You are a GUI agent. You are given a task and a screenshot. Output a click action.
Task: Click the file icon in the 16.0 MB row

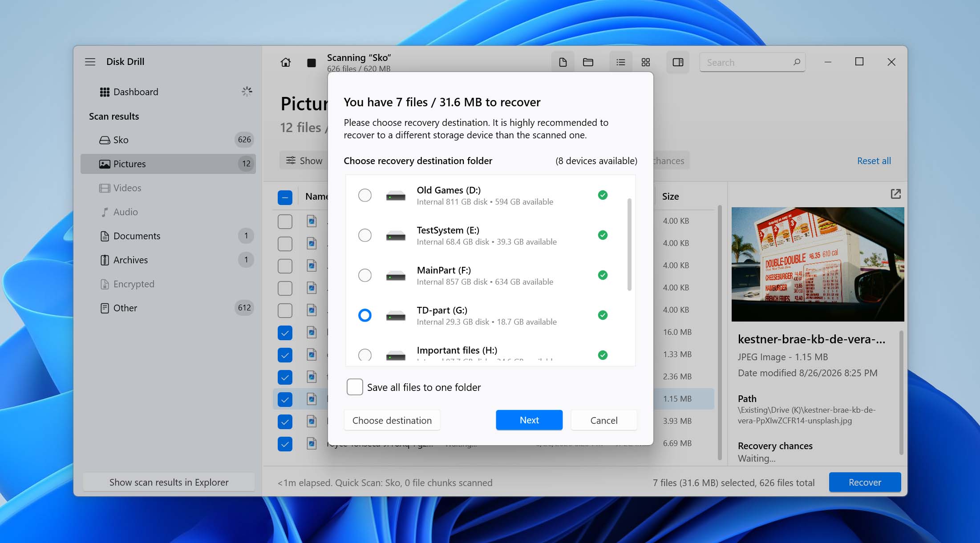pyautogui.click(x=312, y=332)
